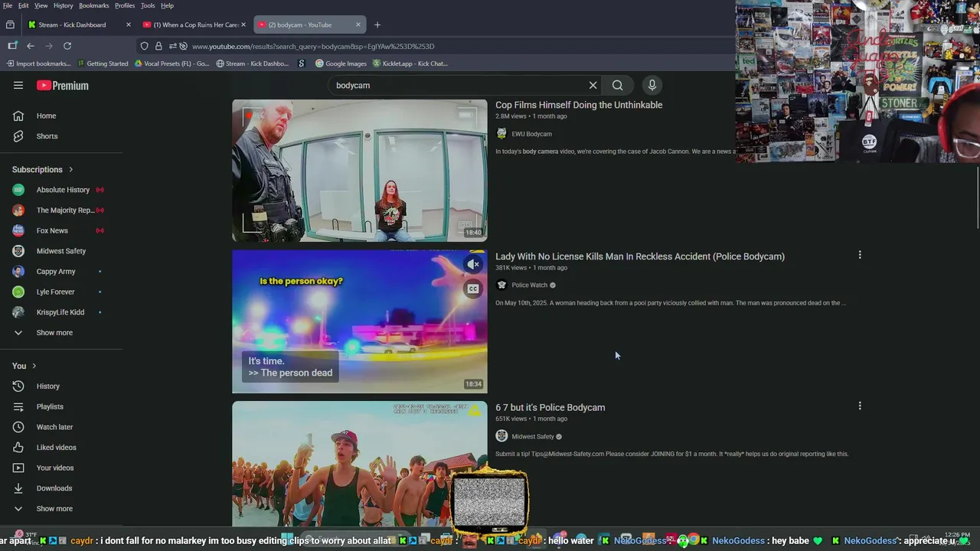Close the bodycam YouTube tab
The height and width of the screenshot is (551, 980).
coord(358,24)
